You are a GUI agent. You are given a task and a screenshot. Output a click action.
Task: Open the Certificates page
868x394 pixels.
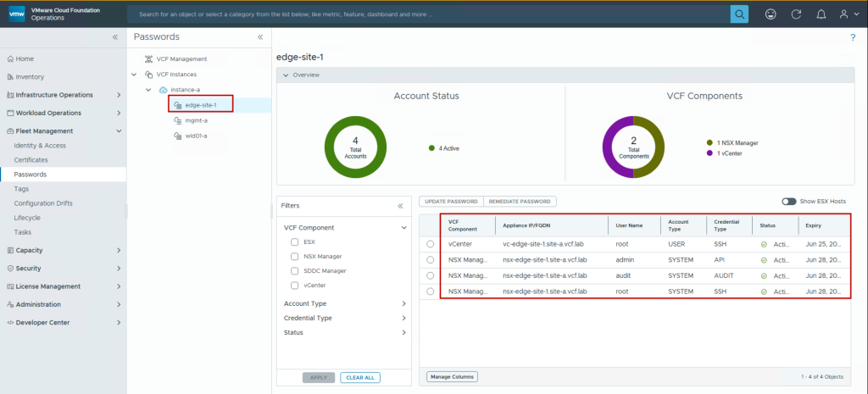[x=31, y=160]
